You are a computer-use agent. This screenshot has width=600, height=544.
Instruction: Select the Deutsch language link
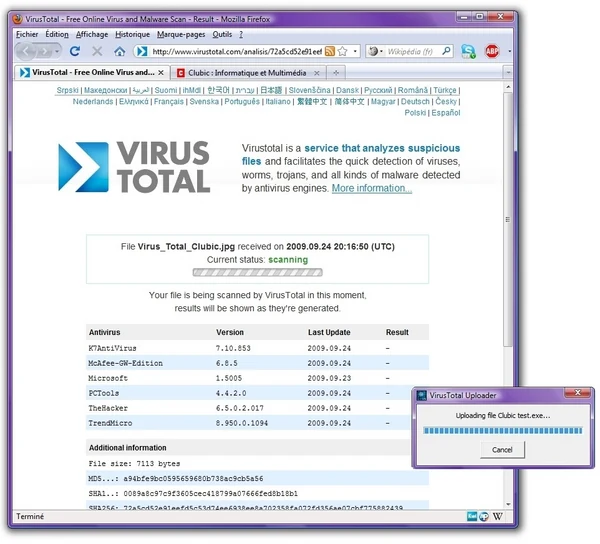(415, 101)
